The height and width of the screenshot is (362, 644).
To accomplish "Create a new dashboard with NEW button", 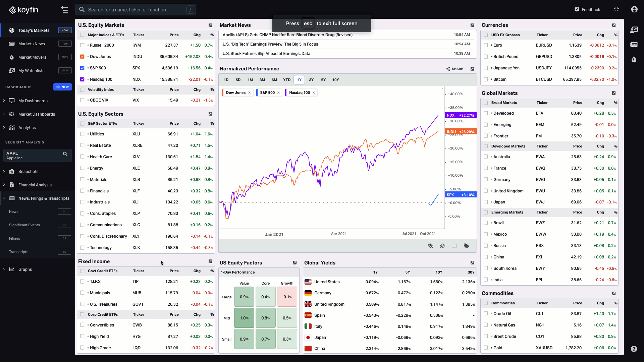I will (62, 87).
